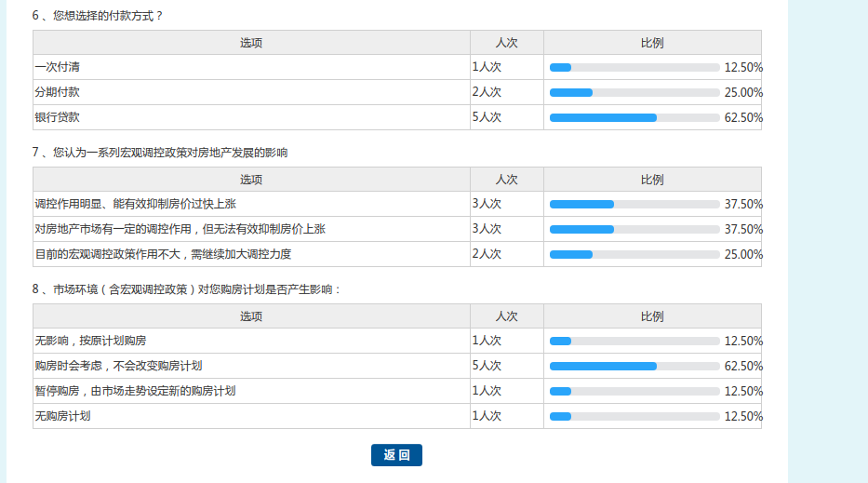Click the 目前的宏观调控政策作用不大 option
Image resolution: width=868 pixels, height=483 pixels.
pyautogui.click(x=169, y=254)
